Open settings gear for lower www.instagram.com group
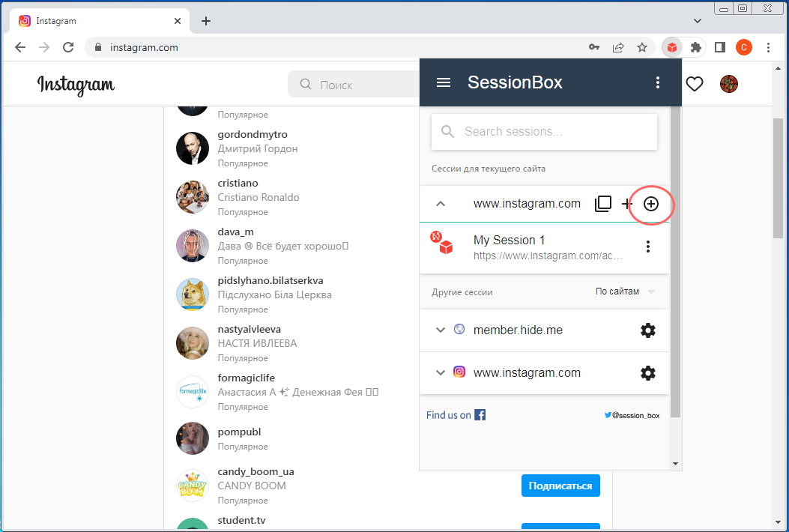This screenshot has height=532, width=789. coord(647,373)
